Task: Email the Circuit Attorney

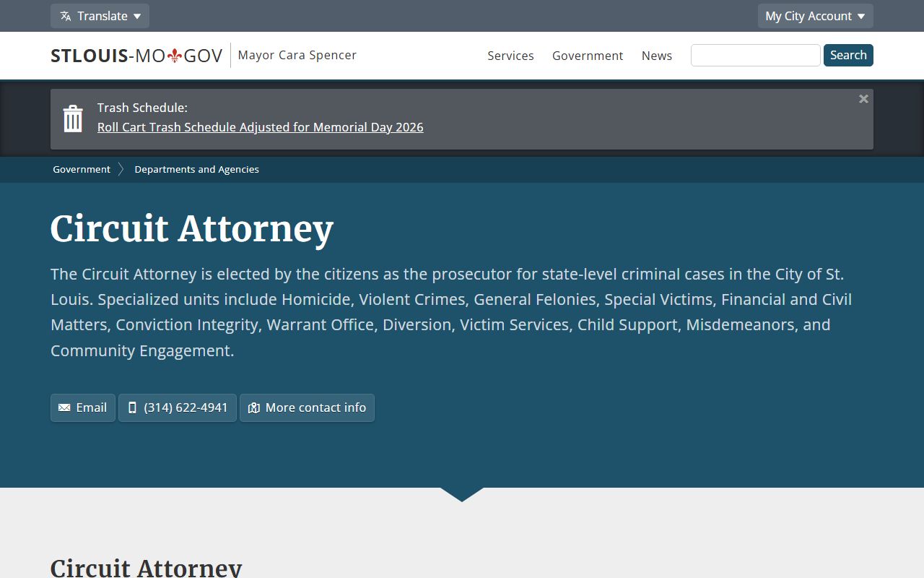Action: click(83, 407)
